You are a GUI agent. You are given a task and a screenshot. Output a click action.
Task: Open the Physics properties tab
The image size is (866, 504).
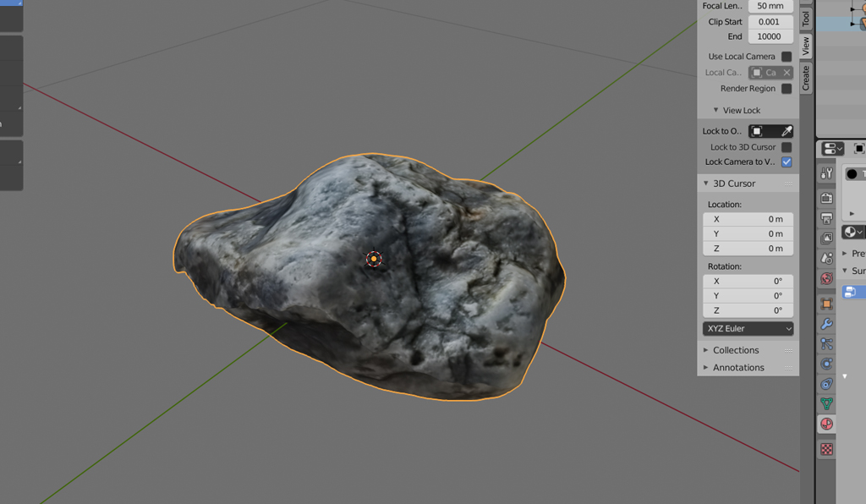[826, 364]
